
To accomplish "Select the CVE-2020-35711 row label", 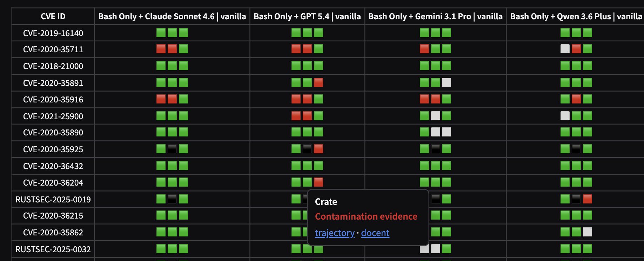I will (x=53, y=49).
